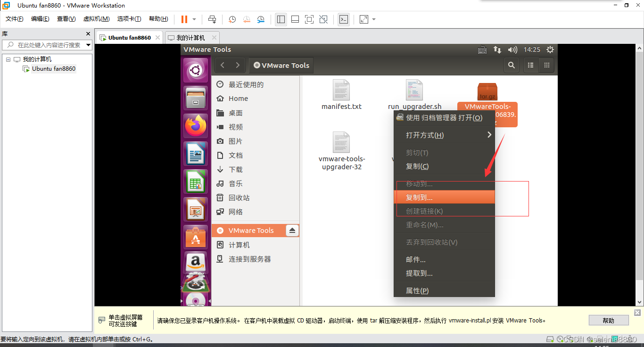Open the Ubuntu Dash search icon
This screenshot has height=347, width=644.
click(196, 70)
